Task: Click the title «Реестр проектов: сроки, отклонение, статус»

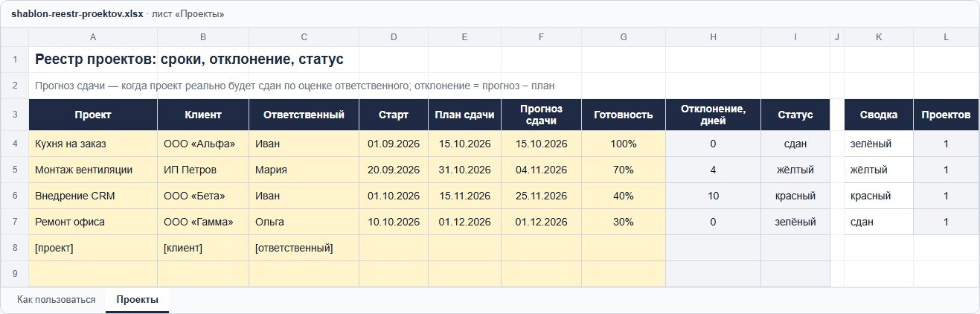Action: 189,60
